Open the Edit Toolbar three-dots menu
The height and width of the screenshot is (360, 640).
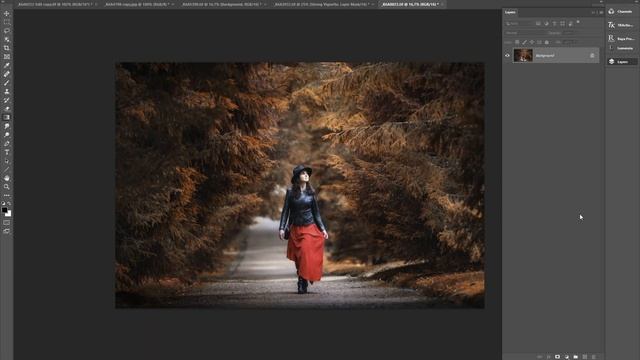click(x=7, y=195)
